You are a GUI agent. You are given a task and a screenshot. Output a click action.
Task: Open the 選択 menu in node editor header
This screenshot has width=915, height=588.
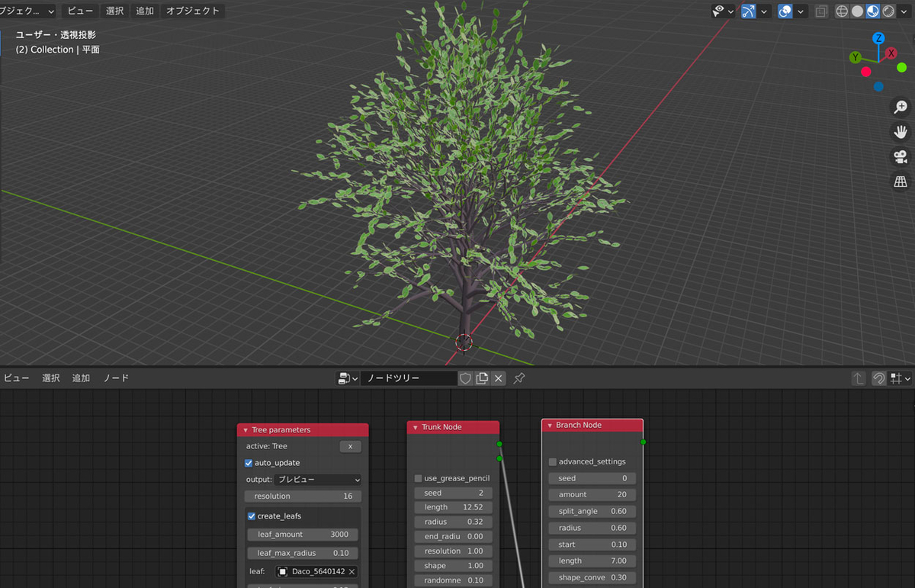click(51, 378)
